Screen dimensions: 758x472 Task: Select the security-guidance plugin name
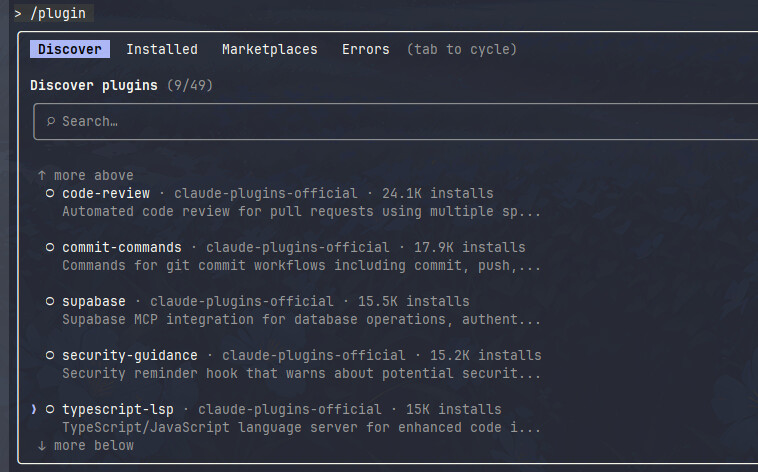pos(130,355)
